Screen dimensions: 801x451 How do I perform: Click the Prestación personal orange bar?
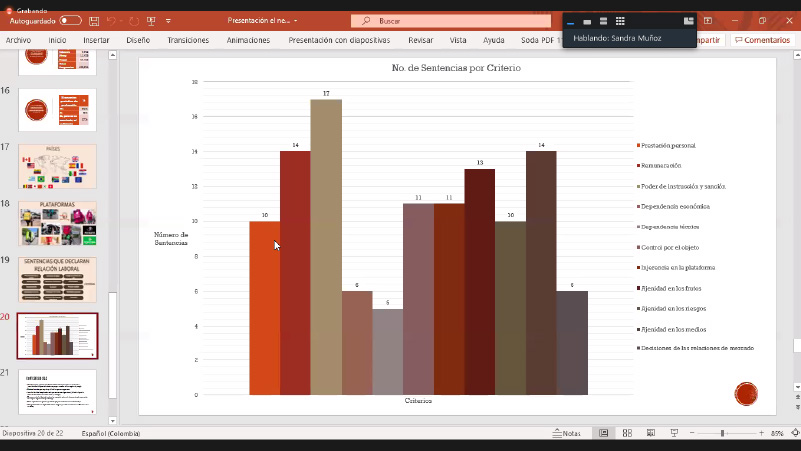pos(265,308)
